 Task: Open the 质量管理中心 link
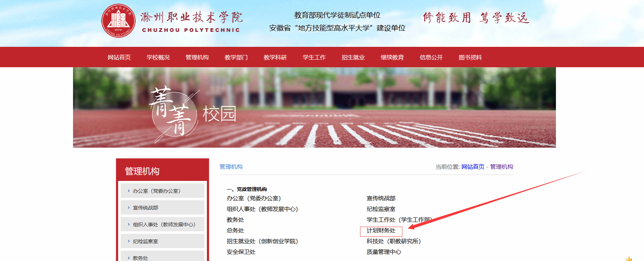384,252
